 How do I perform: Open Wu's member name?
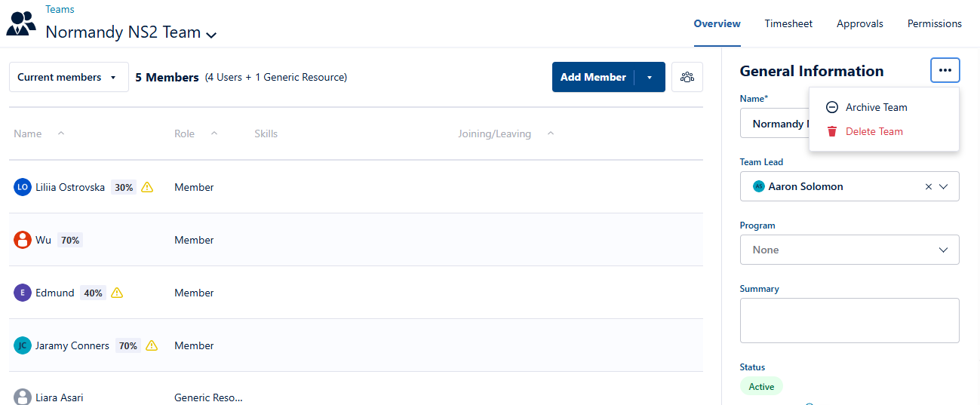(x=44, y=240)
